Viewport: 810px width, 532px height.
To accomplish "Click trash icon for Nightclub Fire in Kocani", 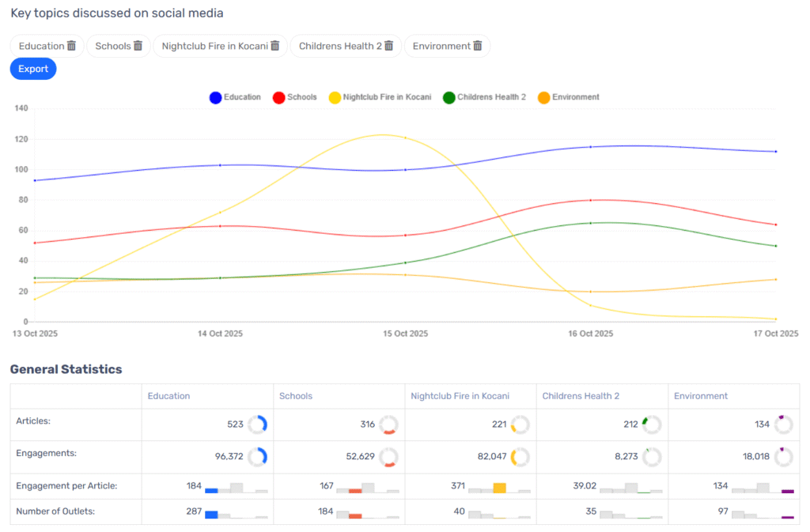I will pos(275,46).
